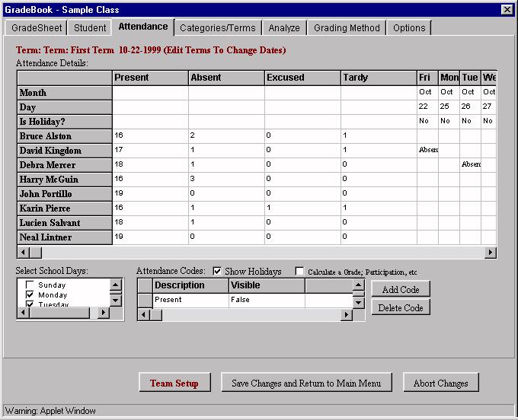Click the Delete Code button
The image size is (518, 420).
tap(401, 307)
